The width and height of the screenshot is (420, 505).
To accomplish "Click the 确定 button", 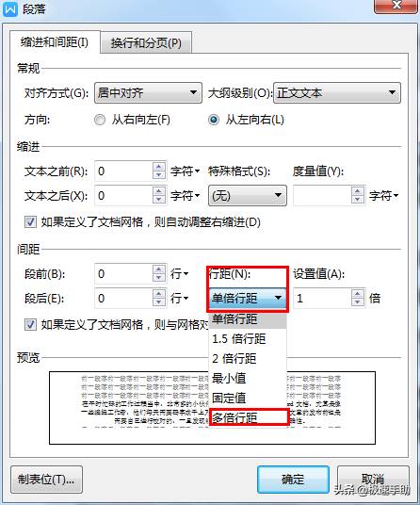I will 293,480.
